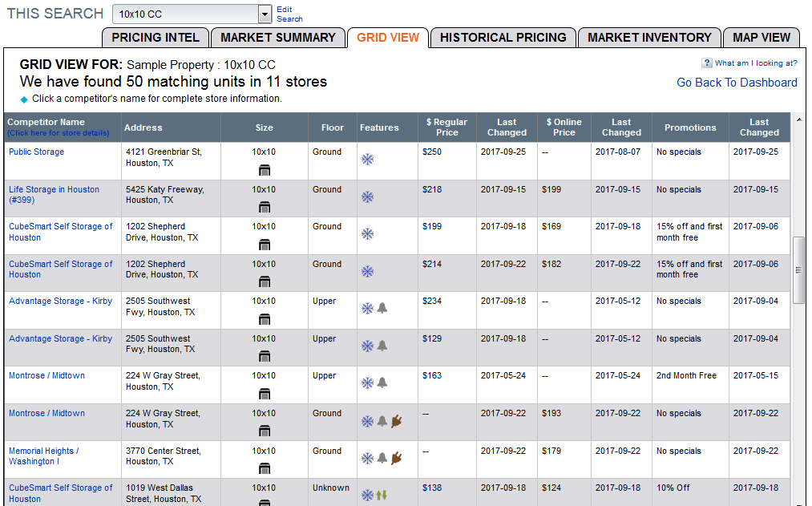Click the alarm bell icon in the $129 Advantage Storage row

click(x=382, y=346)
